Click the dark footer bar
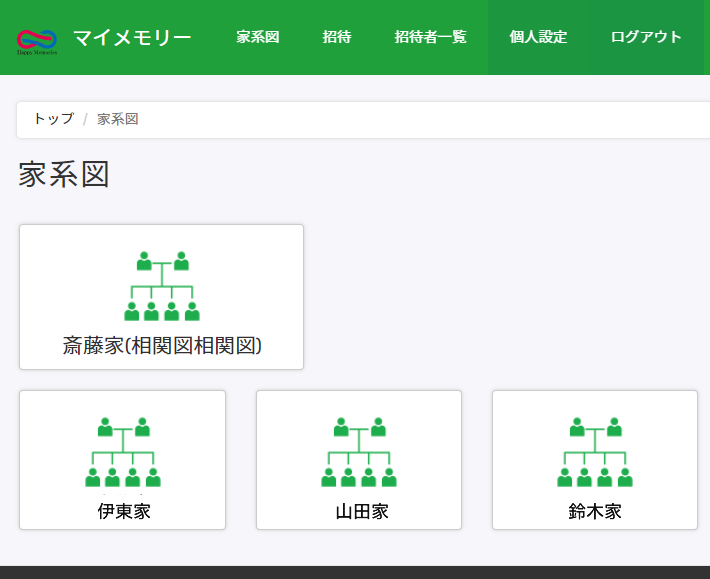Image resolution: width=710 pixels, height=579 pixels. (x=355, y=572)
